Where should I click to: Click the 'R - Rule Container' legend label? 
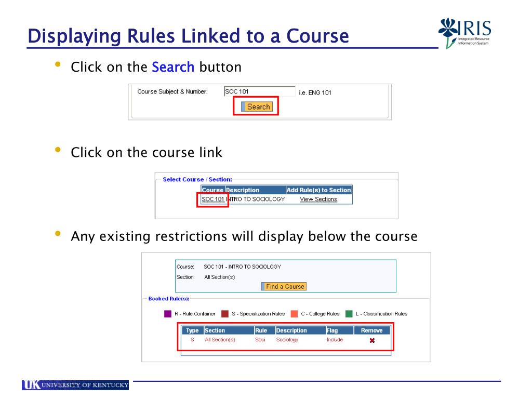[x=195, y=314]
